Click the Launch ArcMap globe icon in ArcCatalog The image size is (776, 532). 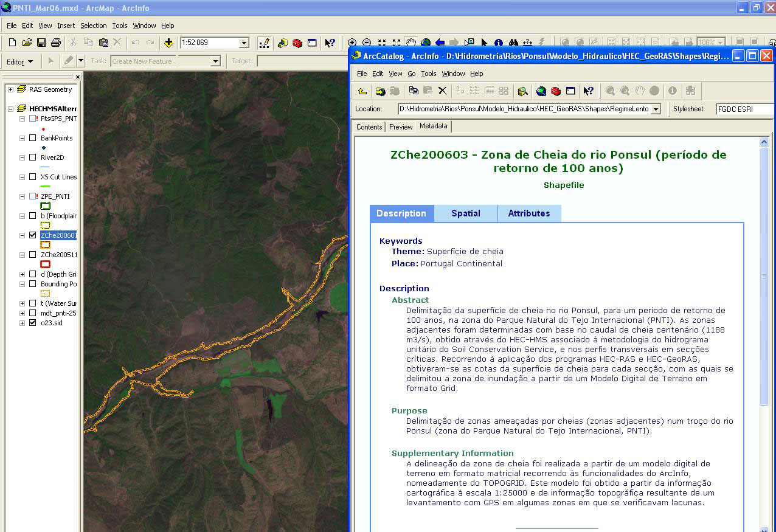(x=541, y=91)
